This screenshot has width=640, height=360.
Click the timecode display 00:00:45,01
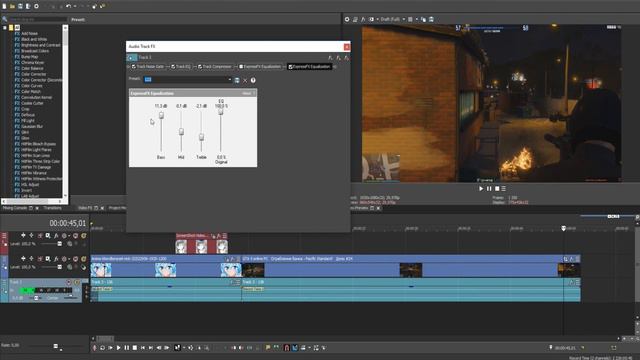[x=68, y=223]
